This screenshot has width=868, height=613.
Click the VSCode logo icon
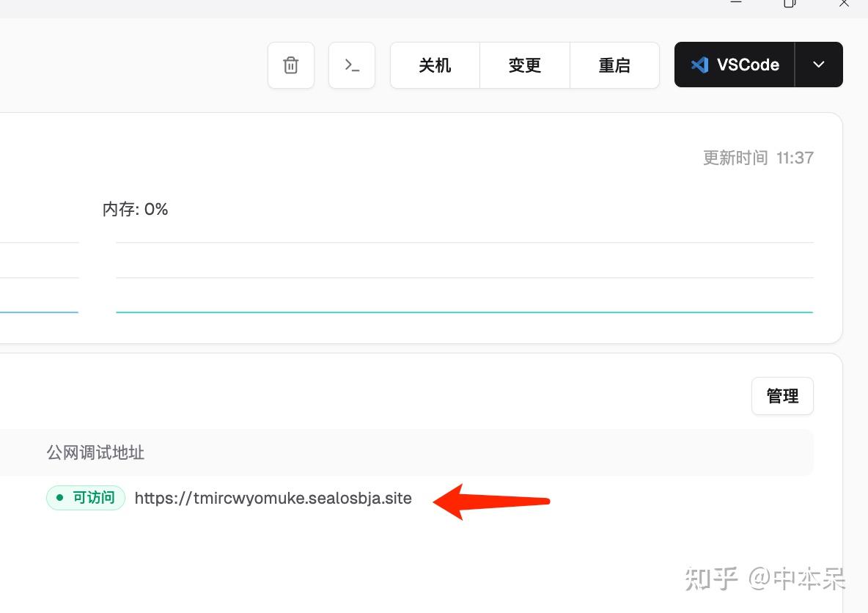coord(702,65)
